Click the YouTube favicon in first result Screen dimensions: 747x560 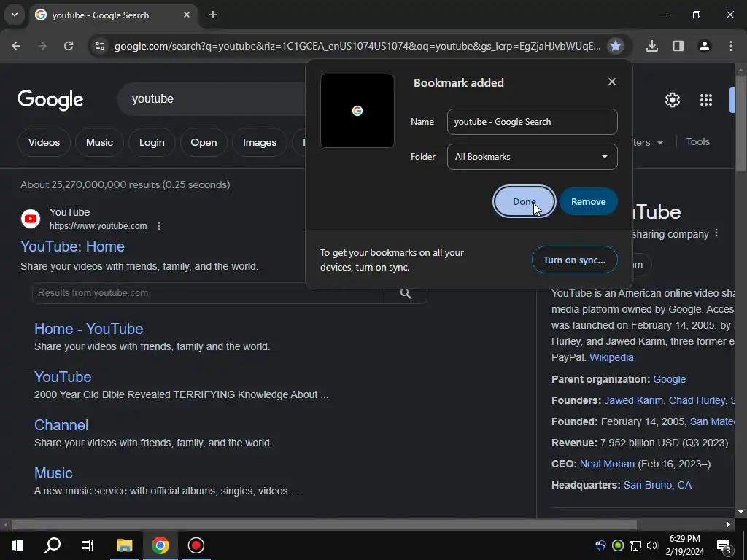tap(31, 219)
